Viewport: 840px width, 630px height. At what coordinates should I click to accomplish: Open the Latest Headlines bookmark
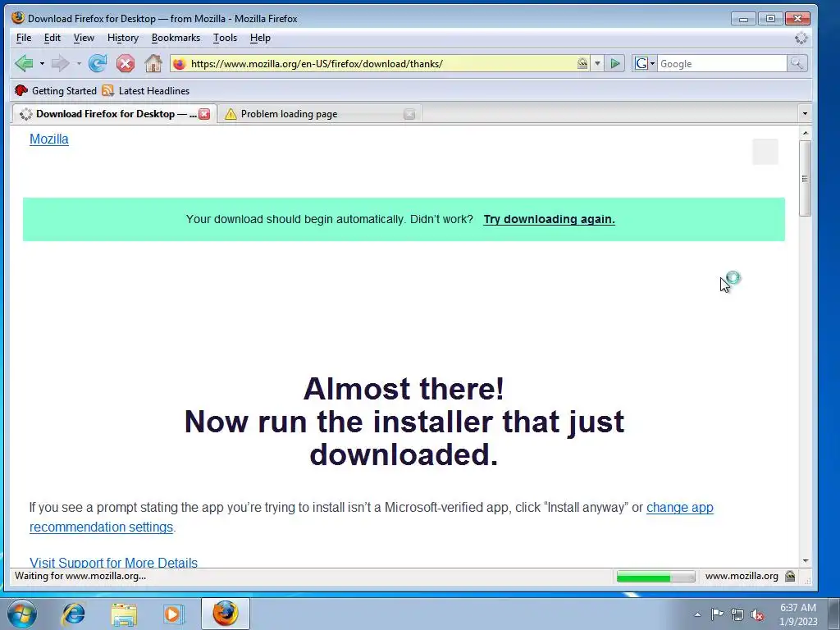146,90
